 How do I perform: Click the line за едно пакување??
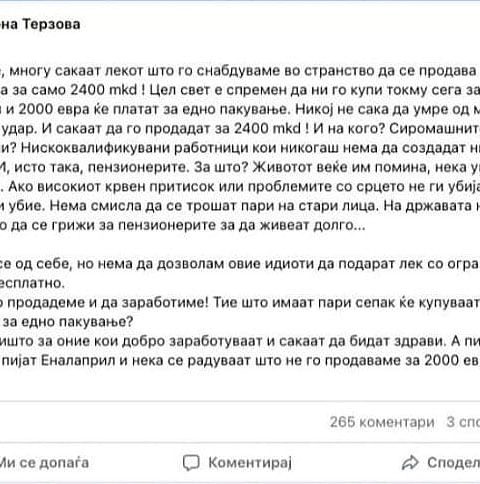68,322
